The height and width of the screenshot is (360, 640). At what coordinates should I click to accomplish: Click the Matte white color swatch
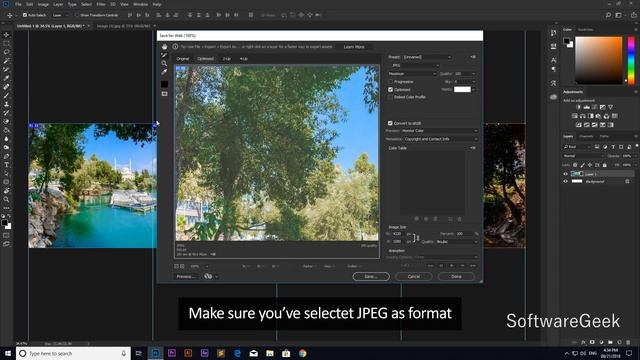[462, 89]
